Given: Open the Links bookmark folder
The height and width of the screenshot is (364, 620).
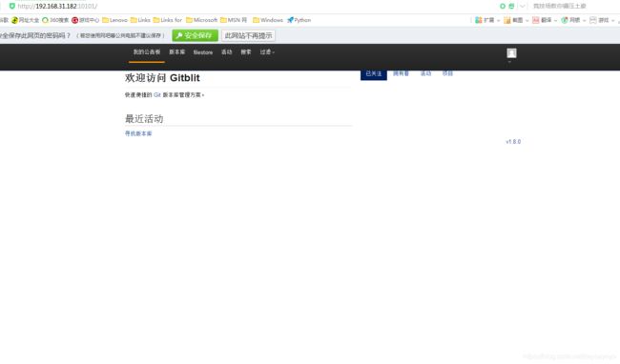Looking at the screenshot, I should point(140,20).
